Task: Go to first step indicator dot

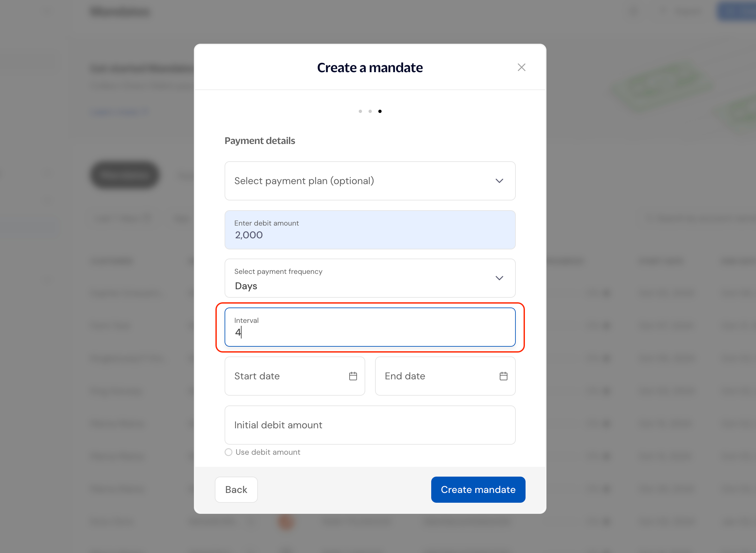Action: point(360,111)
